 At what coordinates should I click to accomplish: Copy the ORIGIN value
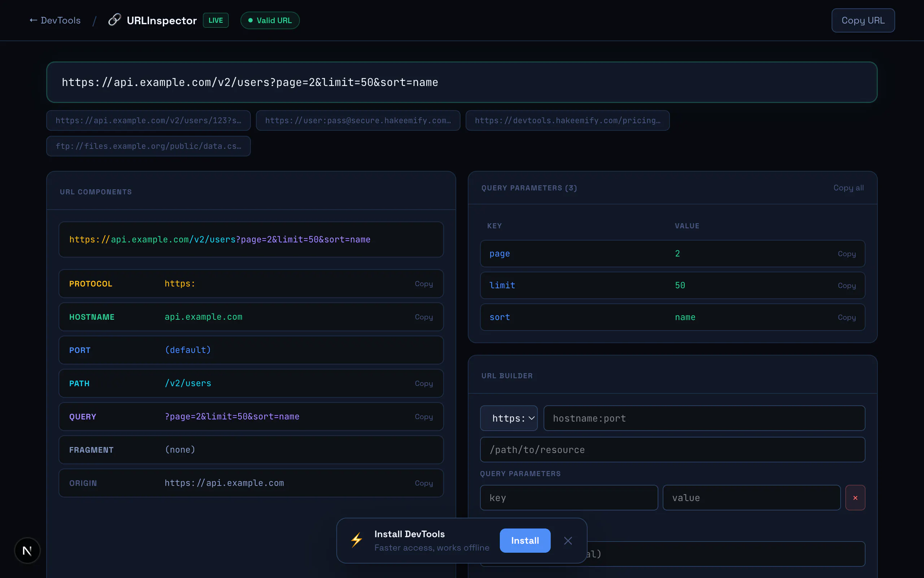pyautogui.click(x=424, y=483)
